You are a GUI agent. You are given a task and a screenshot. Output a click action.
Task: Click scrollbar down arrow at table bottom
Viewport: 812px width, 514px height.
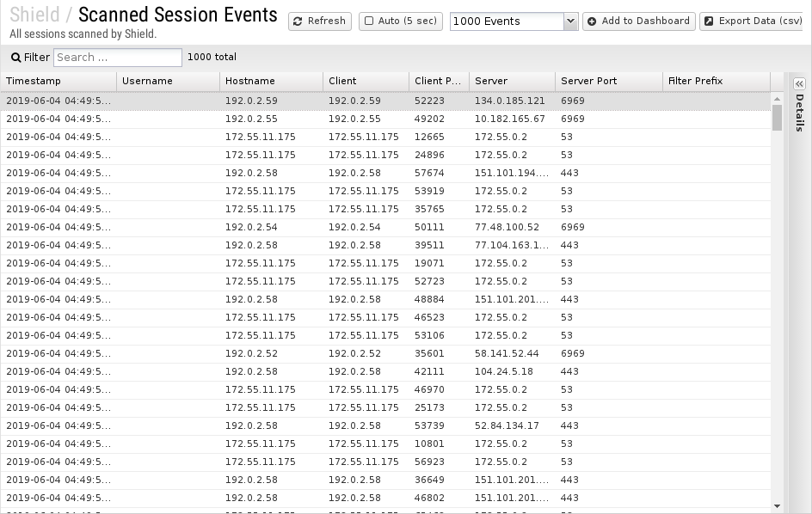point(777,506)
